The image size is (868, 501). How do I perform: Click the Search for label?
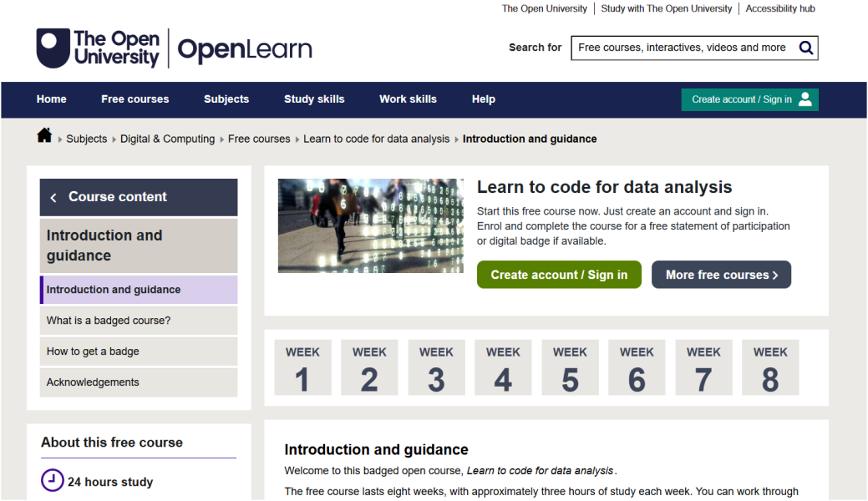[536, 48]
